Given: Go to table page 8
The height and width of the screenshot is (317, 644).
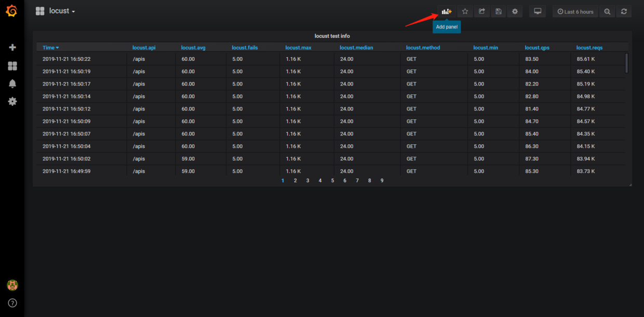Looking at the screenshot, I should (x=370, y=181).
